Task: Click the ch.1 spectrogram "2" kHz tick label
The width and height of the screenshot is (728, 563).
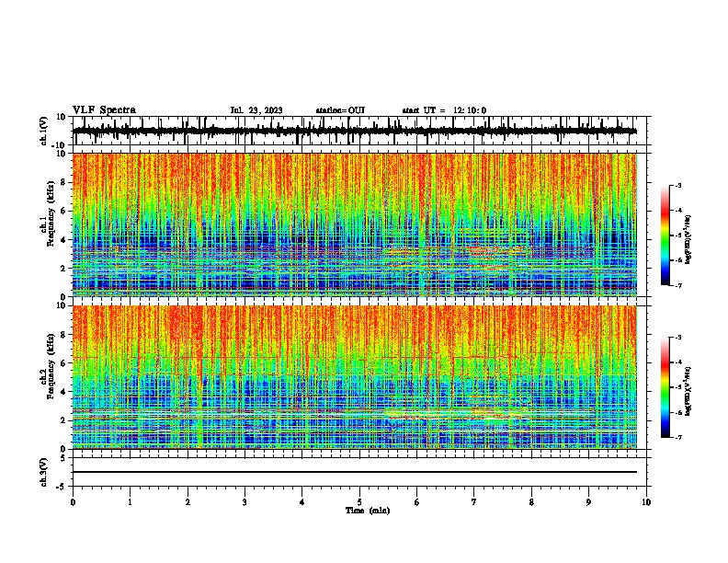Action: tap(63, 269)
